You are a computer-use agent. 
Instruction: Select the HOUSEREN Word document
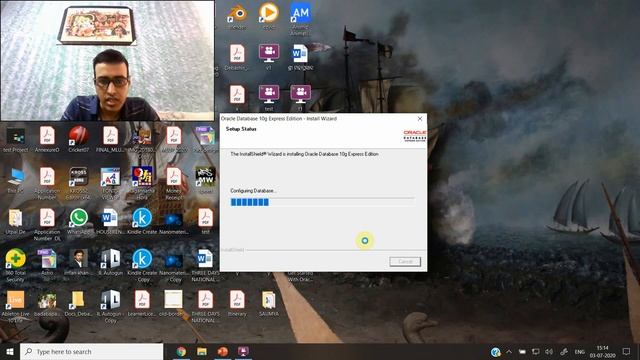coord(110,221)
